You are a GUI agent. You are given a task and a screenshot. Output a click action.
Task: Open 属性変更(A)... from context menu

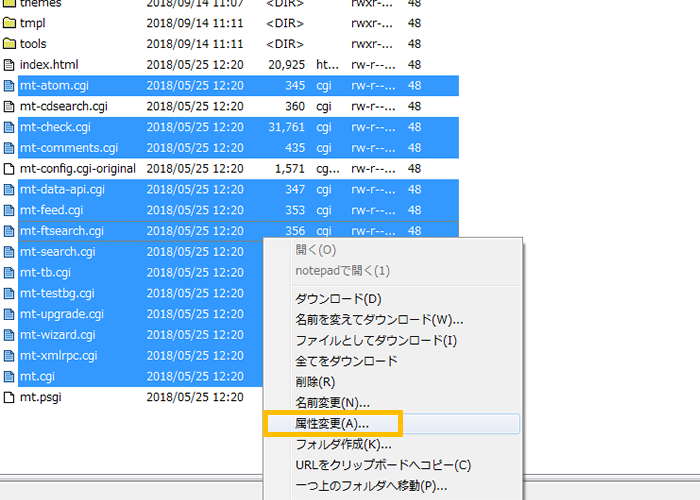pyautogui.click(x=332, y=423)
